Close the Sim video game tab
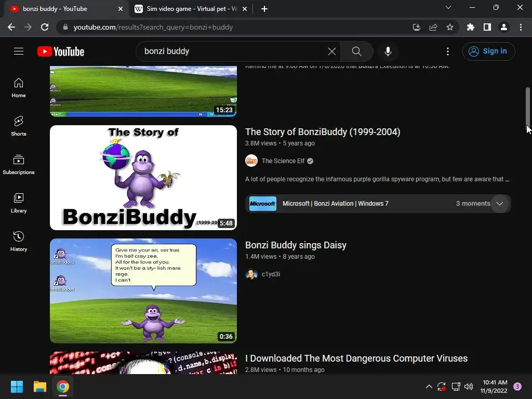The width and height of the screenshot is (532, 399). click(245, 9)
